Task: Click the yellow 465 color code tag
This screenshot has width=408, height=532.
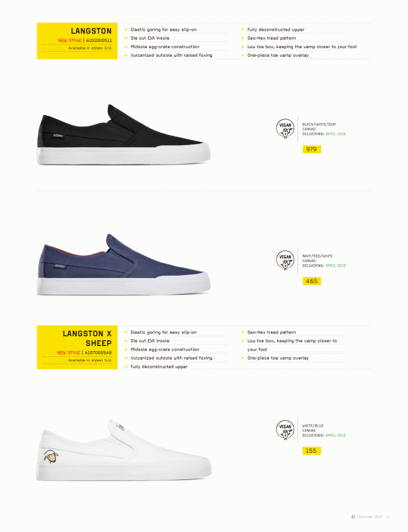Action: click(x=312, y=281)
